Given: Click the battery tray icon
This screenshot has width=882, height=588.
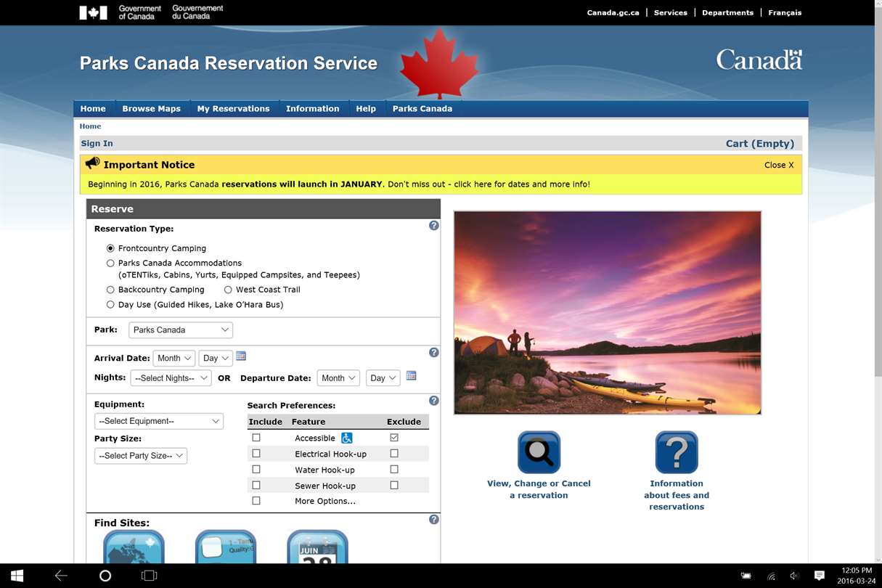Looking at the screenshot, I should pyautogui.click(x=746, y=576).
